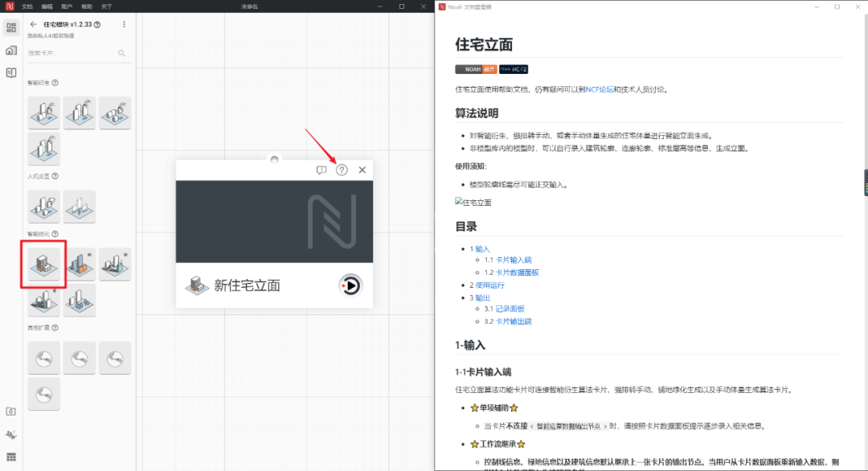The height and width of the screenshot is (471, 868).
Task: Click the building icon beside 新住宅立面 label
Action: (x=197, y=285)
